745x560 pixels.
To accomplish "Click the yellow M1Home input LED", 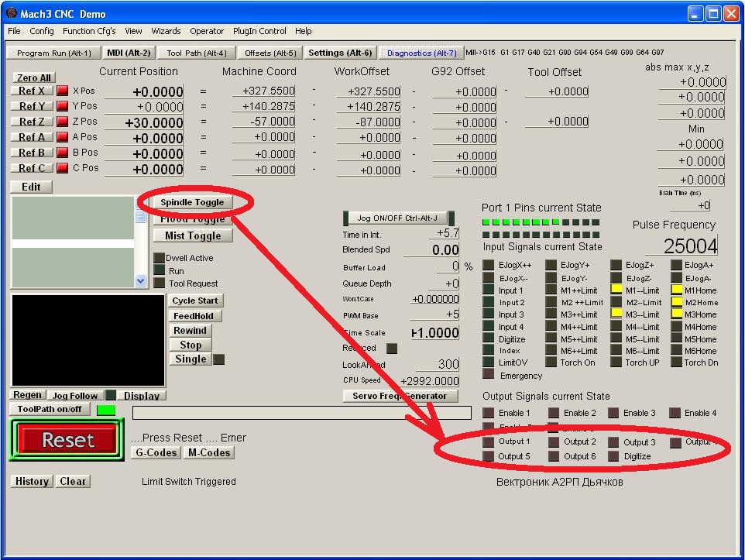I will click(x=677, y=290).
